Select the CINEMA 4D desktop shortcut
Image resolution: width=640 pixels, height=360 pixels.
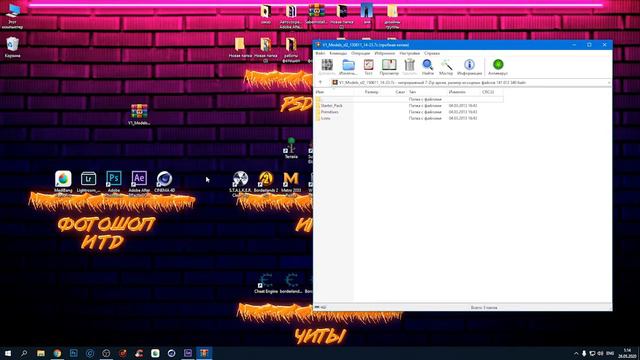pos(164,182)
